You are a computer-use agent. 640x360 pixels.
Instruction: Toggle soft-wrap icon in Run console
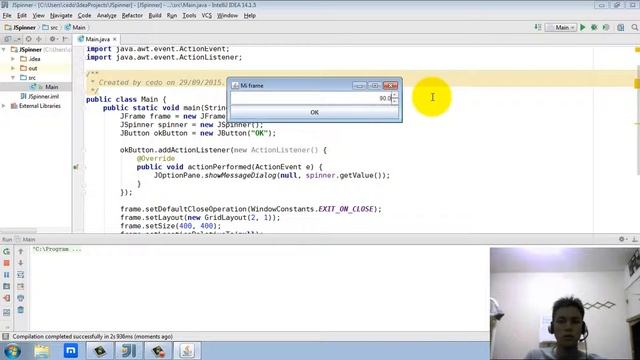click(x=21, y=275)
